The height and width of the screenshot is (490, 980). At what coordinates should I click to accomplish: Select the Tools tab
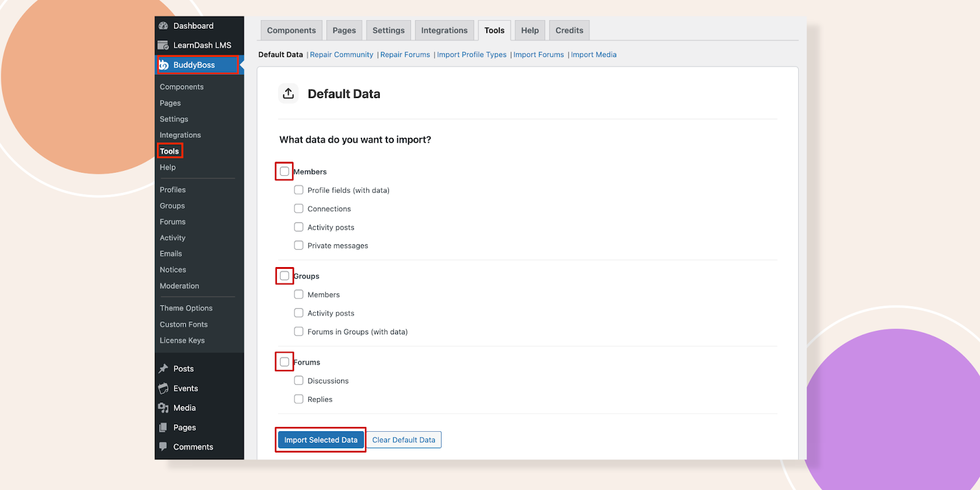coord(494,31)
